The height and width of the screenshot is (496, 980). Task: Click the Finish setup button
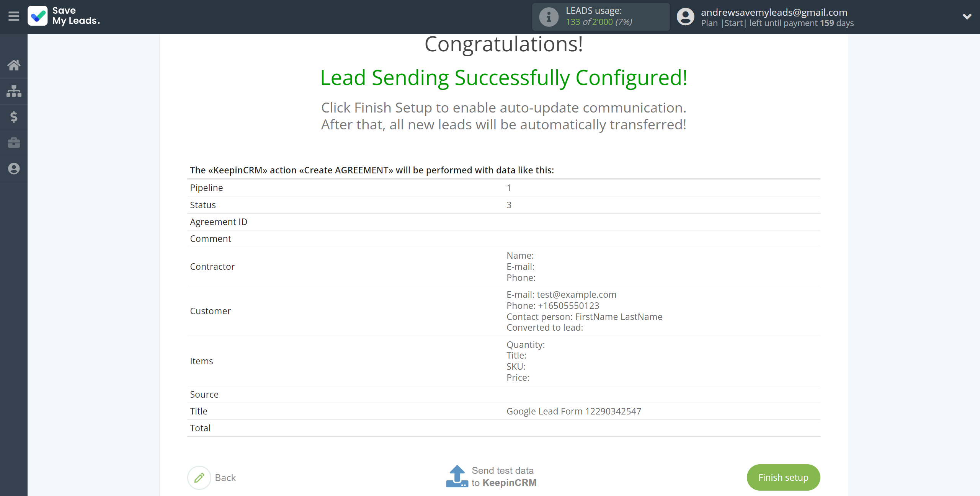tap(783, 478)
